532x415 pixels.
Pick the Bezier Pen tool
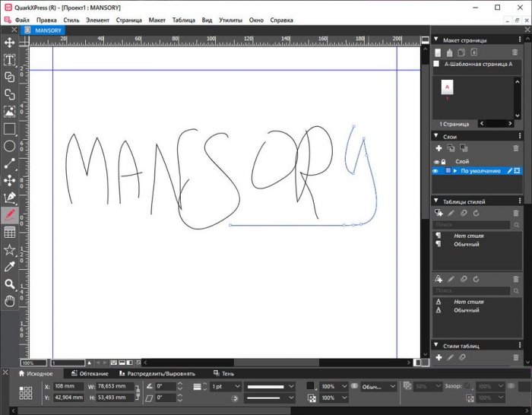point(10,198)
